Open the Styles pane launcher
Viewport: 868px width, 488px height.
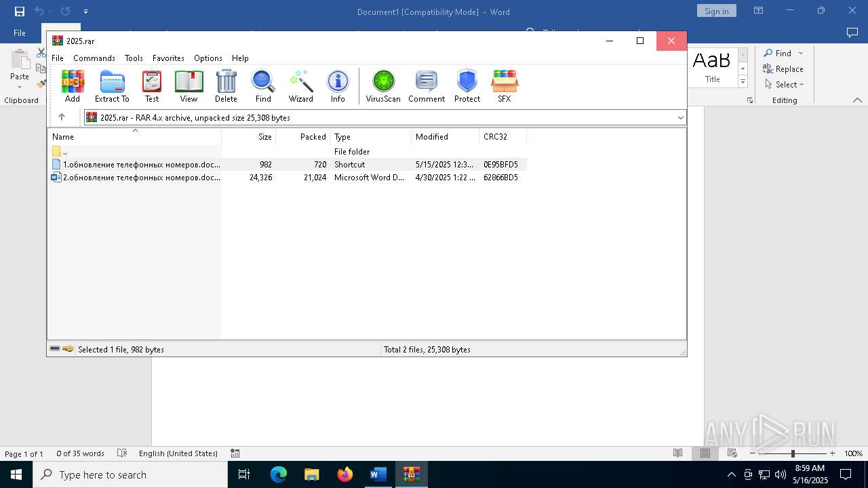[x=750, y=100]
